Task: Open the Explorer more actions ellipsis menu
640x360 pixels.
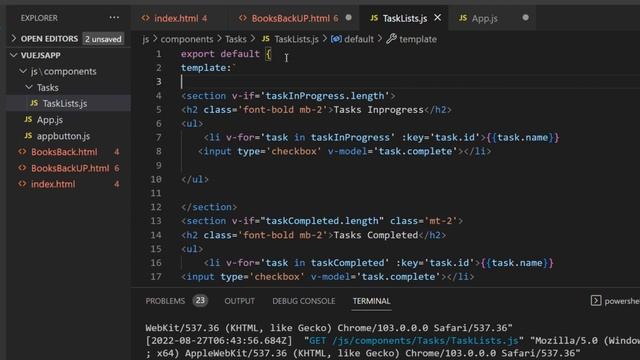Action: [x=114, y=18]
